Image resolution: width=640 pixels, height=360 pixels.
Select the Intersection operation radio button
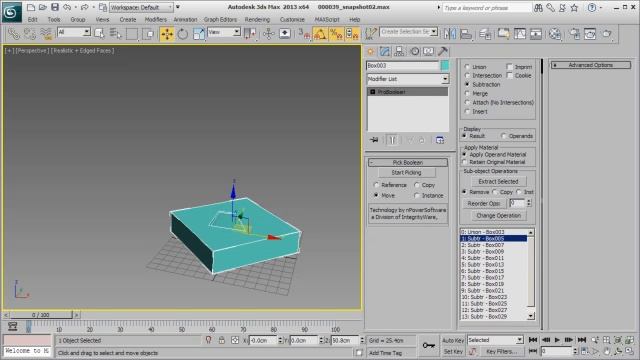pyautogui.click(x=467, y=76)
